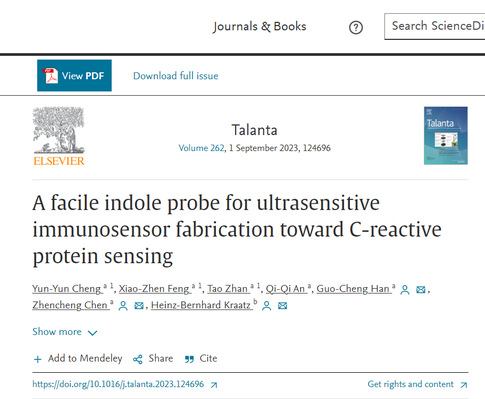485x399 pixels.
Task: Open the Journals & Books menu
Action: click(260, 26)
